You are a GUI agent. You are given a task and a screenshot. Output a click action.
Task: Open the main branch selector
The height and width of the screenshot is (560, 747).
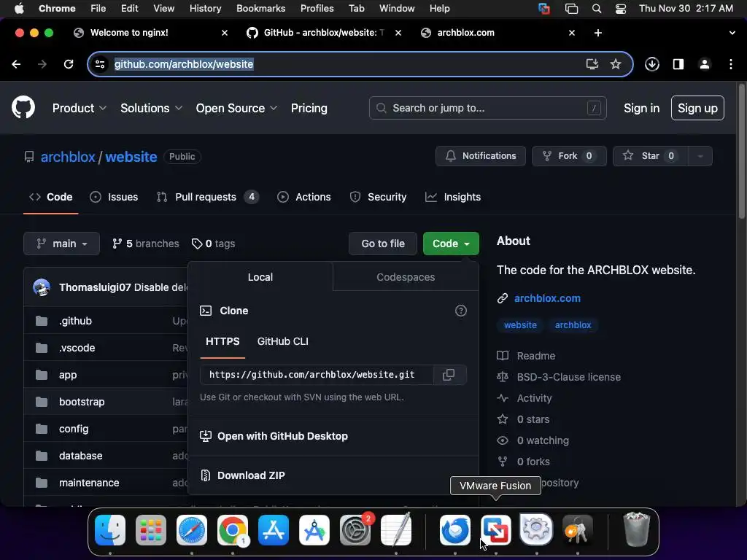point(61,244)
